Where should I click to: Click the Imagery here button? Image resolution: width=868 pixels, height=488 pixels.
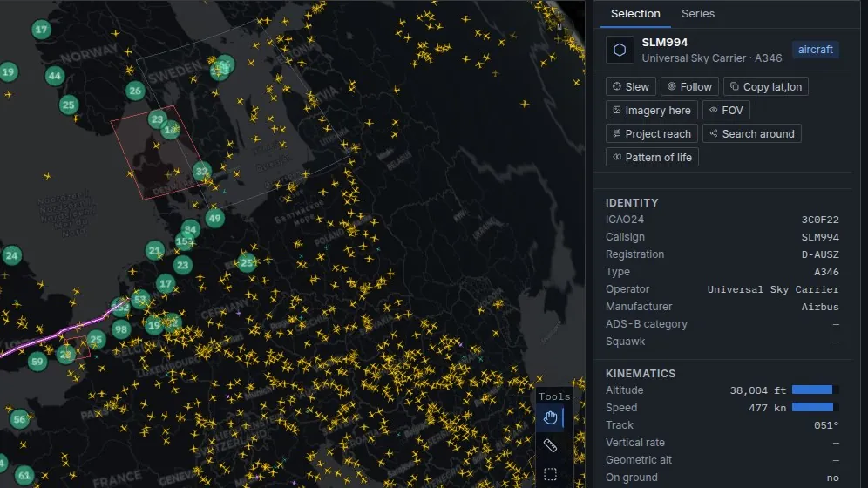tap(652, 110)
